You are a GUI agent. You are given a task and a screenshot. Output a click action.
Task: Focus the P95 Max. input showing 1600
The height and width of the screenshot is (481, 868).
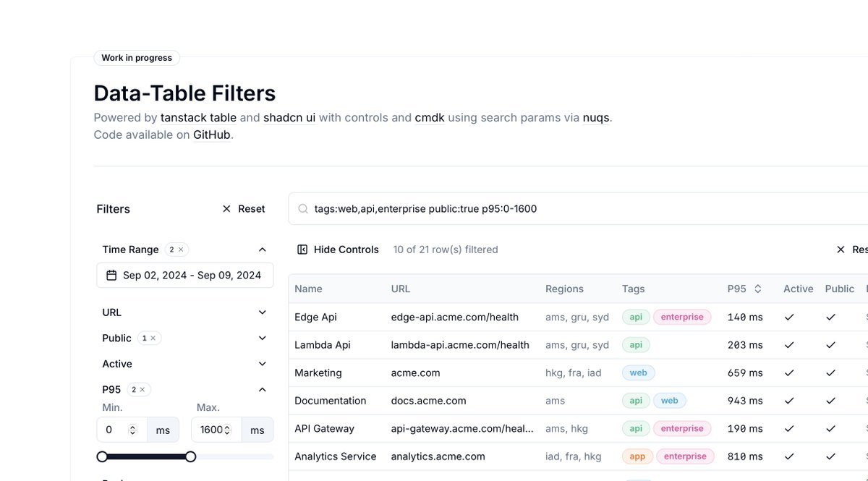(x=216, y=430)
